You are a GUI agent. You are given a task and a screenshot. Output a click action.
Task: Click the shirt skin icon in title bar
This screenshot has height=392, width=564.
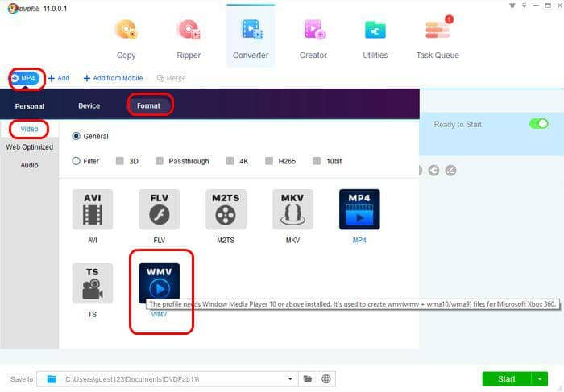pyautogui.click(x=512, y=6)
